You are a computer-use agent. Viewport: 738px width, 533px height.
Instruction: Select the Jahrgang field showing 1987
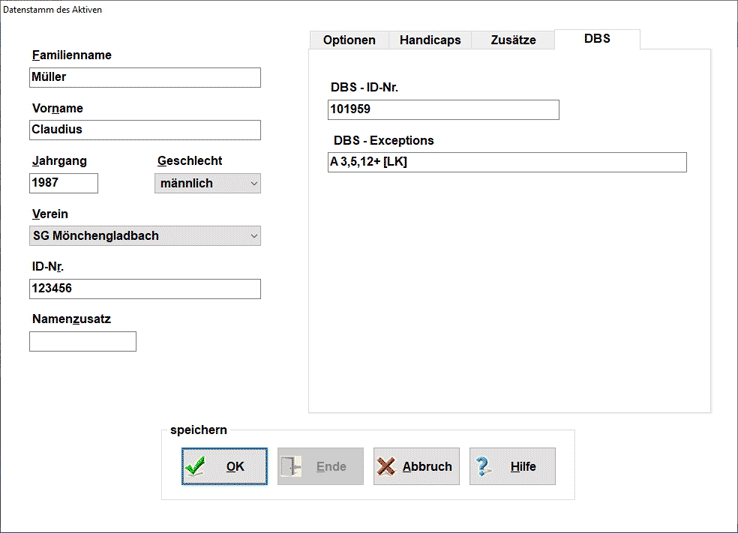64,183
